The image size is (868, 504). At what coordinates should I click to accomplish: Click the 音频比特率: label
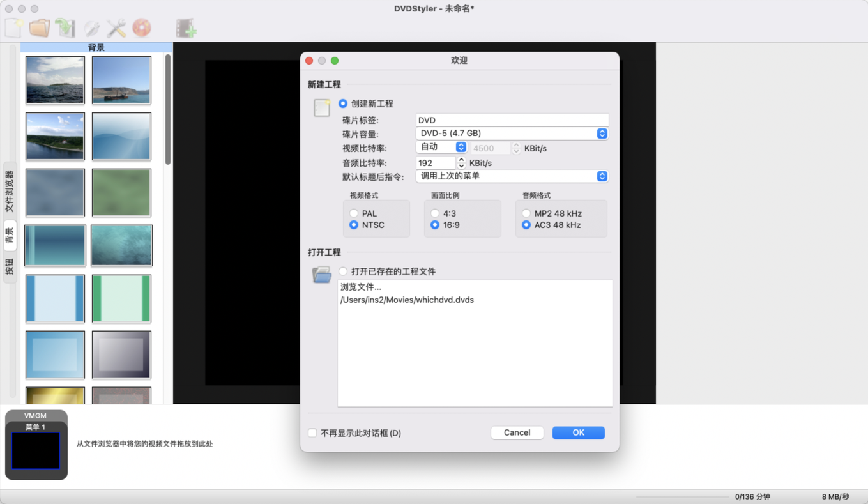pyautogui.click(x=365, y=163)
